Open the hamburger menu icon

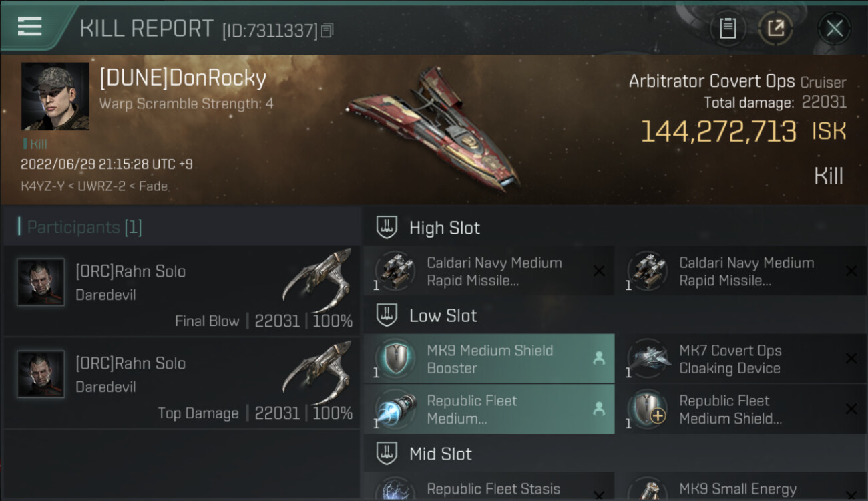click(x=30, y=27)
